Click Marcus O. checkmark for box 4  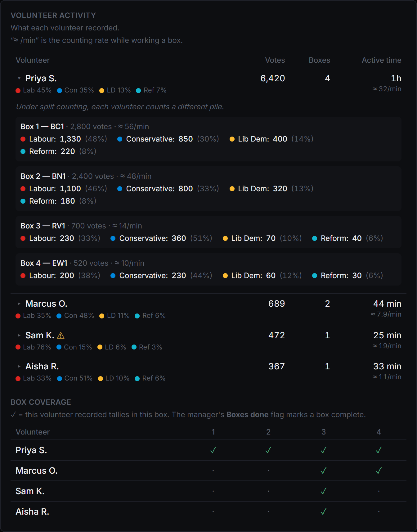[379, 471]
